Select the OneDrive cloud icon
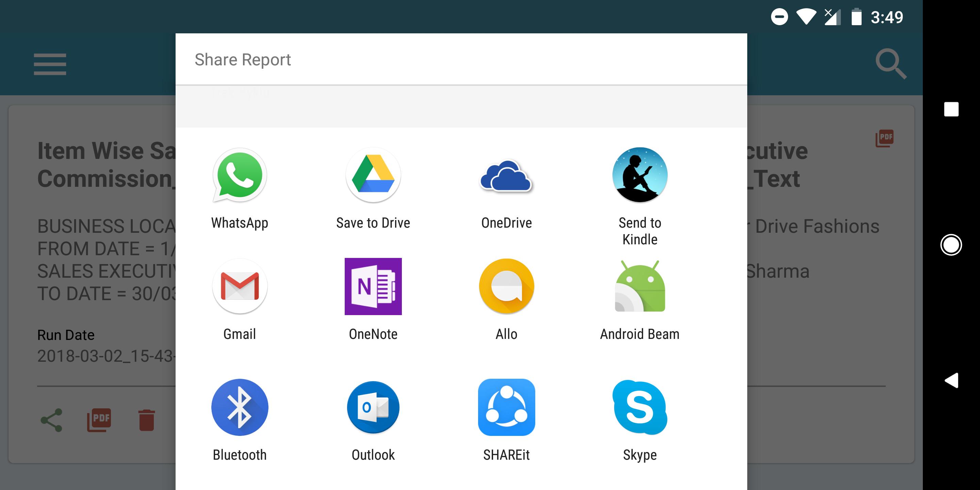 tap(506, 176)
